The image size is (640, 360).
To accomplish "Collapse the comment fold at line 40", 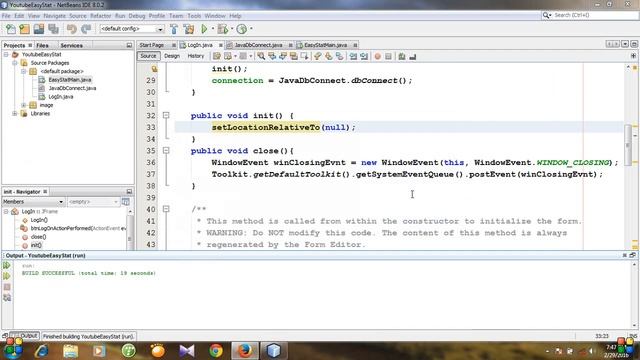I will pos(166,209).
